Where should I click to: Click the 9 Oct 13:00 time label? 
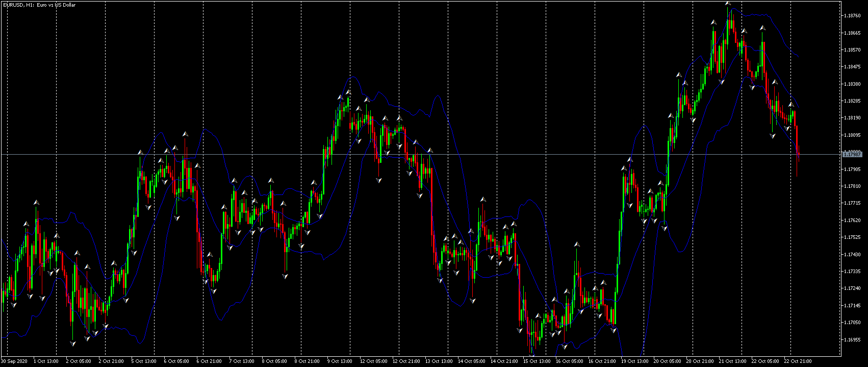[x=340, y=361]
